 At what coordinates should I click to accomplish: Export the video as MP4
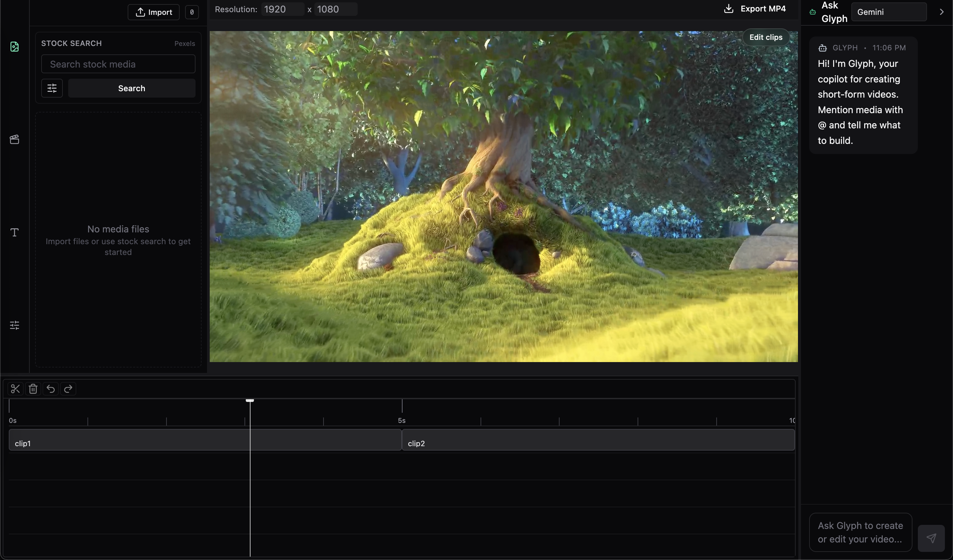coord(754,9)
